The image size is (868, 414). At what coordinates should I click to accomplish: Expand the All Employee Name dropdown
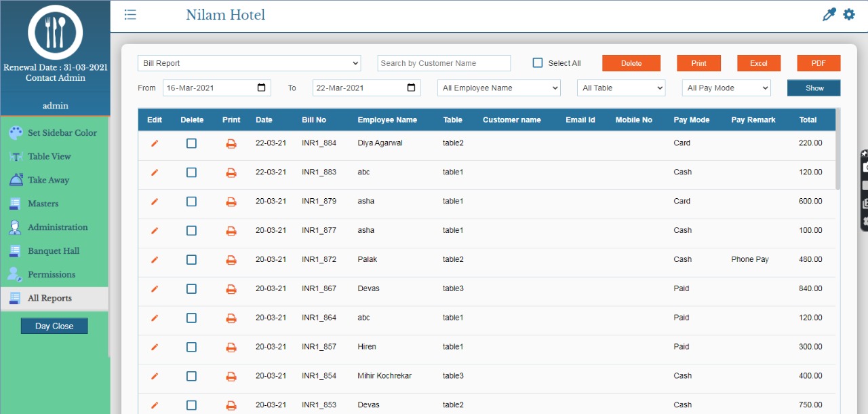click(x=499, y=88)
